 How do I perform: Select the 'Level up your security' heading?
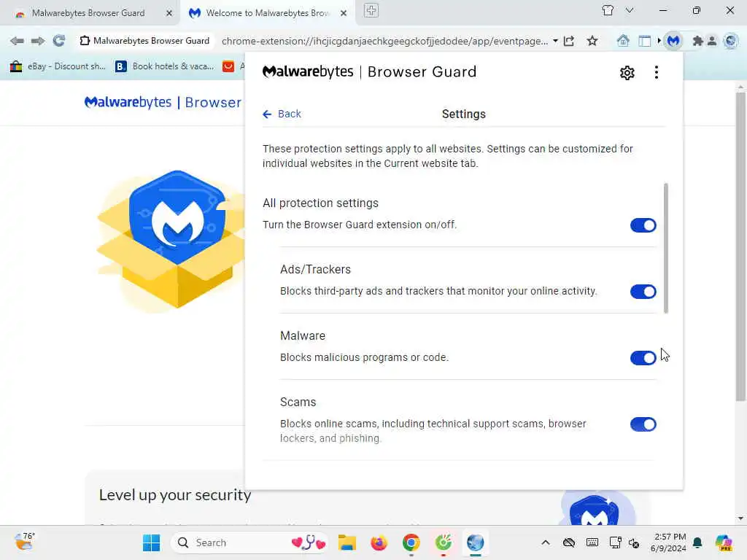click(175, 495)
